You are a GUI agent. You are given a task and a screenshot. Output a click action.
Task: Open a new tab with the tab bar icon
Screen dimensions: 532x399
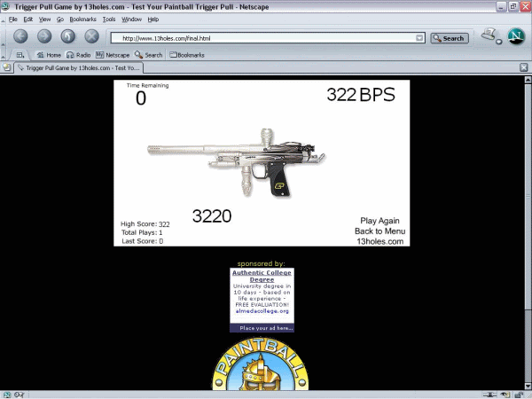click(x=6, y=67)
